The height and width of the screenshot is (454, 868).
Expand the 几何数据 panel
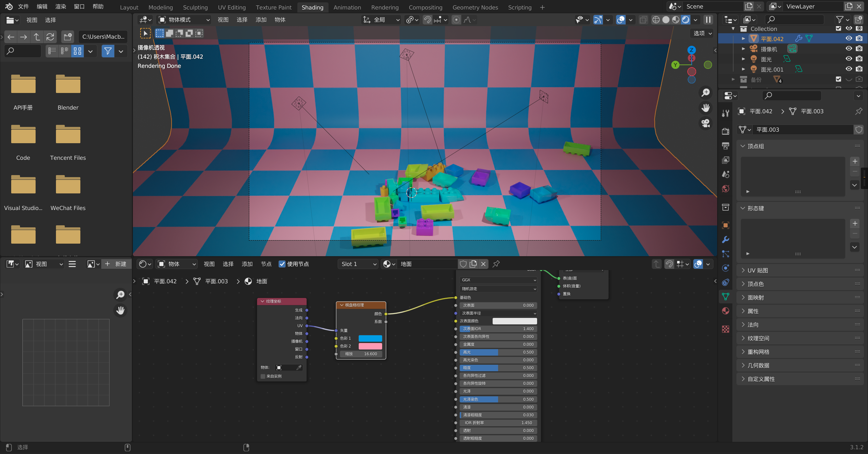[x=800, y=365]
